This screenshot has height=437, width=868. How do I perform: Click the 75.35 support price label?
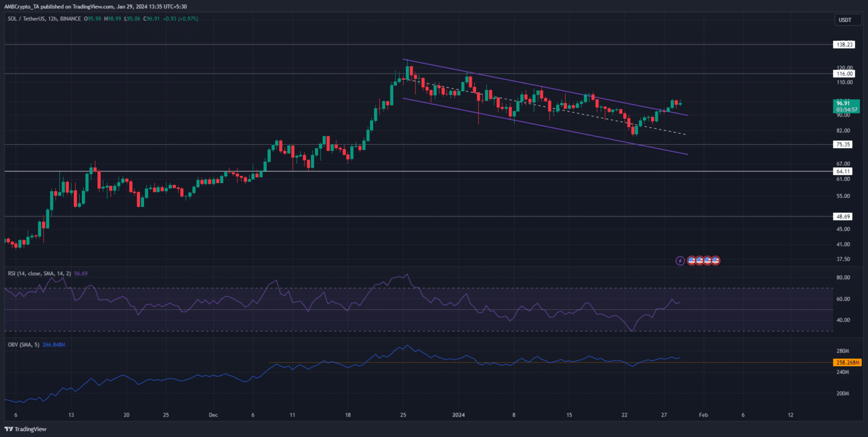pos(843,145)
